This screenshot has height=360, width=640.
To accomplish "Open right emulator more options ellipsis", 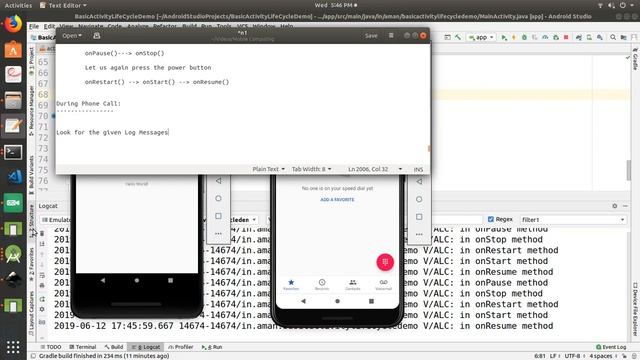I will (419, 234).
